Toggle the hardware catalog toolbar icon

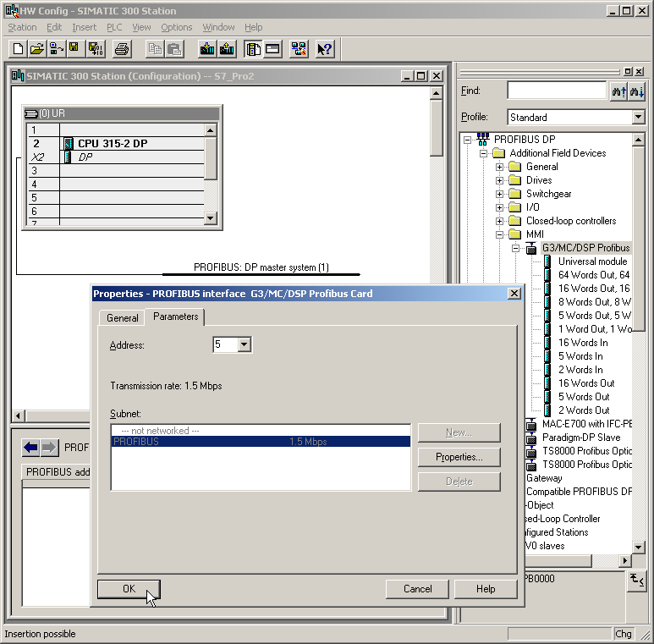pos(253,49)
